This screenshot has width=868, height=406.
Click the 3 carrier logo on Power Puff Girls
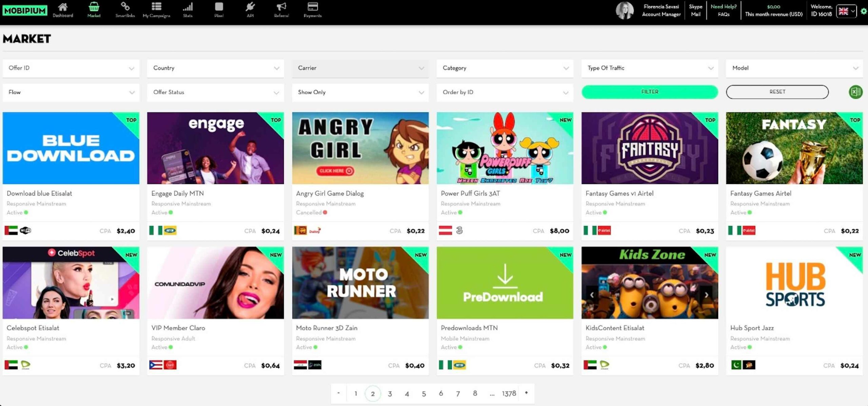(459, 231)
